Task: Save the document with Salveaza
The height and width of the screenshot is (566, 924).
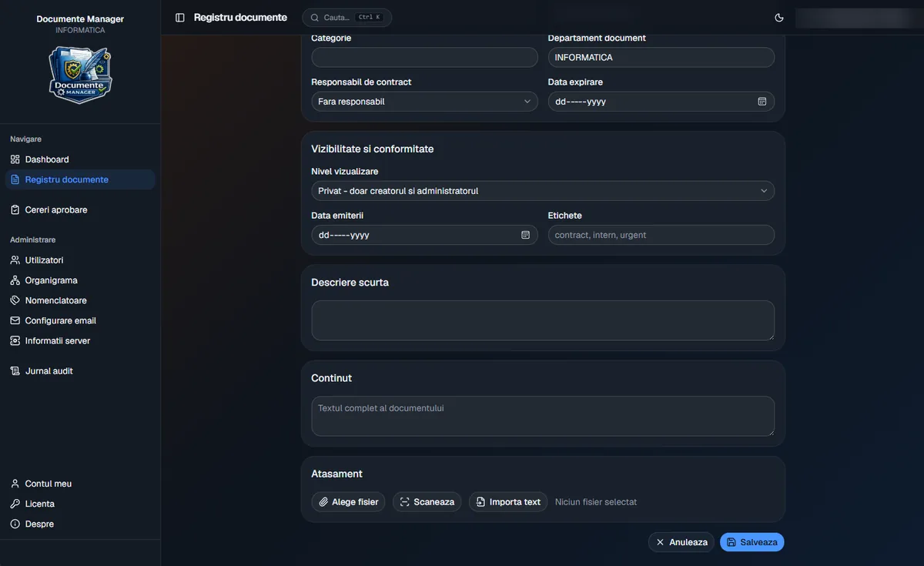Action: click(752, 542)
